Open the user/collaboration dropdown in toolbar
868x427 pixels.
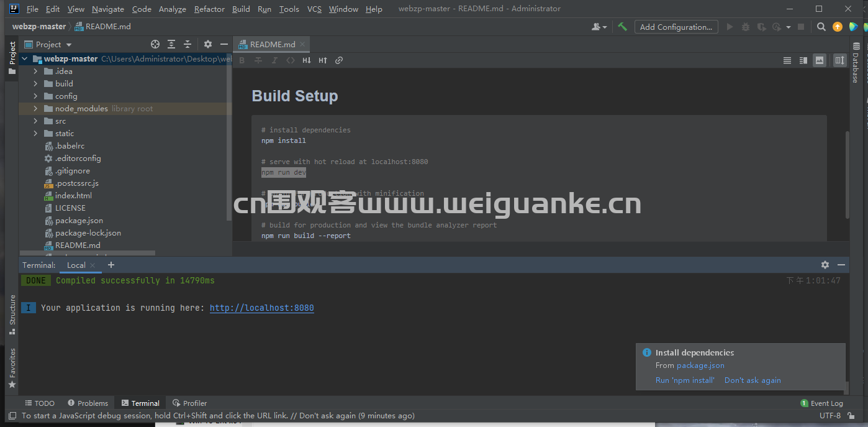tap(599, 27)
